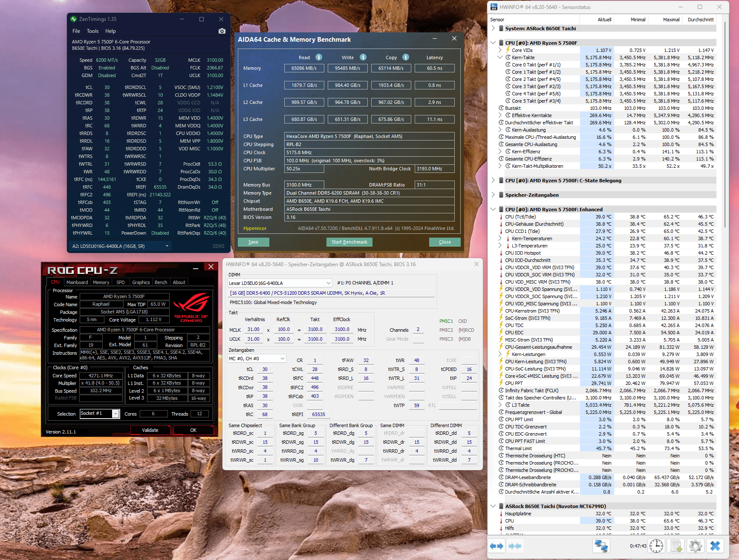Switch to the Bench tab in CPU-Z
This screenshot has height=560, width=739.
(x=161, y=282)
